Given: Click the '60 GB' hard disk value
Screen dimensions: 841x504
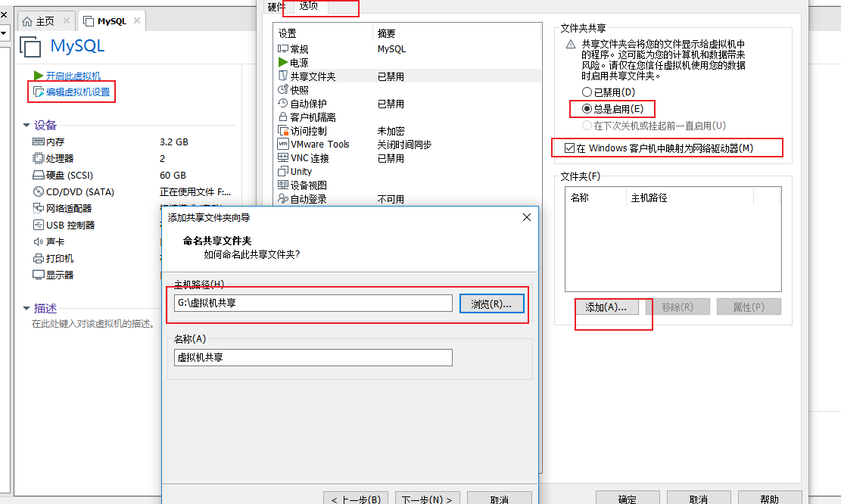Looking at the screenshot, I should click(x=173, y=176).
